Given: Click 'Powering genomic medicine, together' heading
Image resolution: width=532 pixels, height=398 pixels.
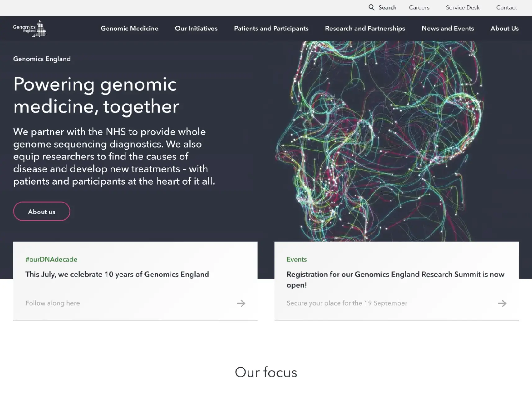Looking at the screenshot, I should click(x=96, y=95).
